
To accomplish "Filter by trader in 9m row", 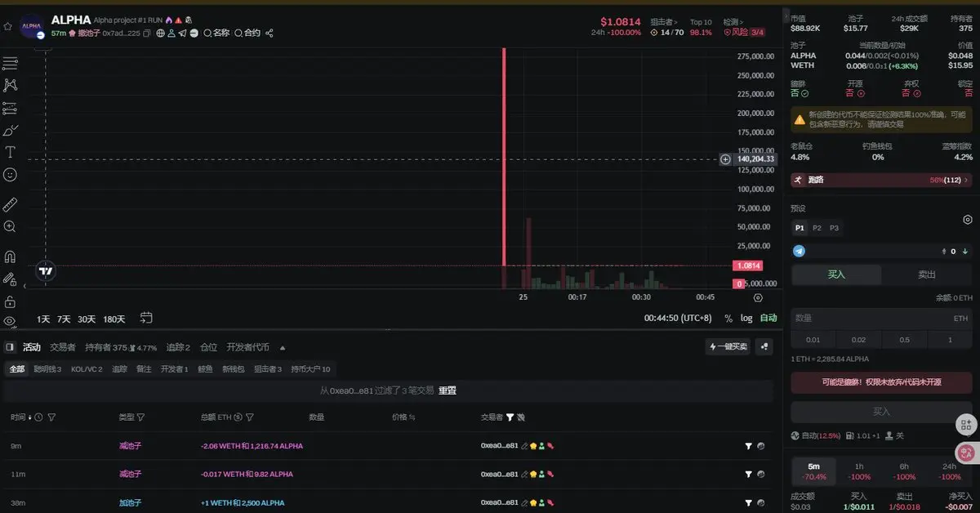I will pos(748,446).
